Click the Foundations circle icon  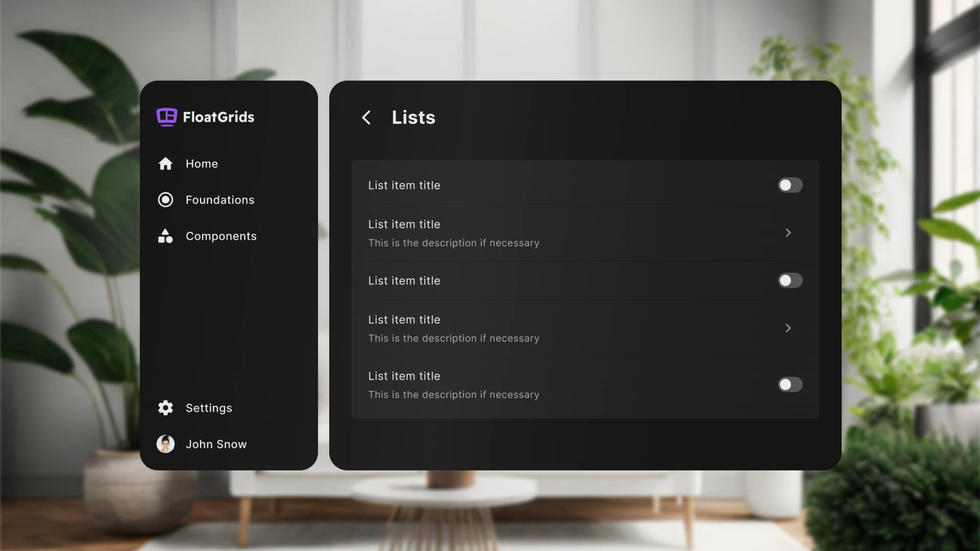pyautogui.click(x=165, y=200)
